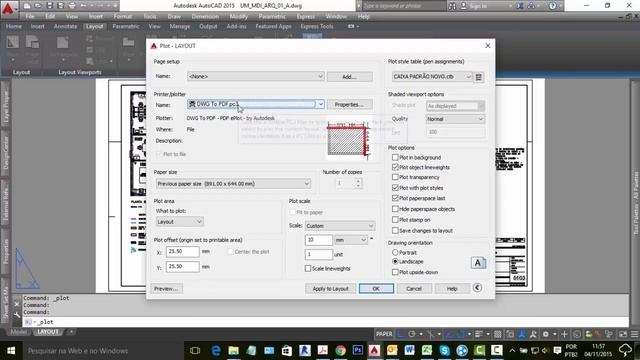Open the Dimension menu
Screen dimensions: 640x360
[205, 17]
